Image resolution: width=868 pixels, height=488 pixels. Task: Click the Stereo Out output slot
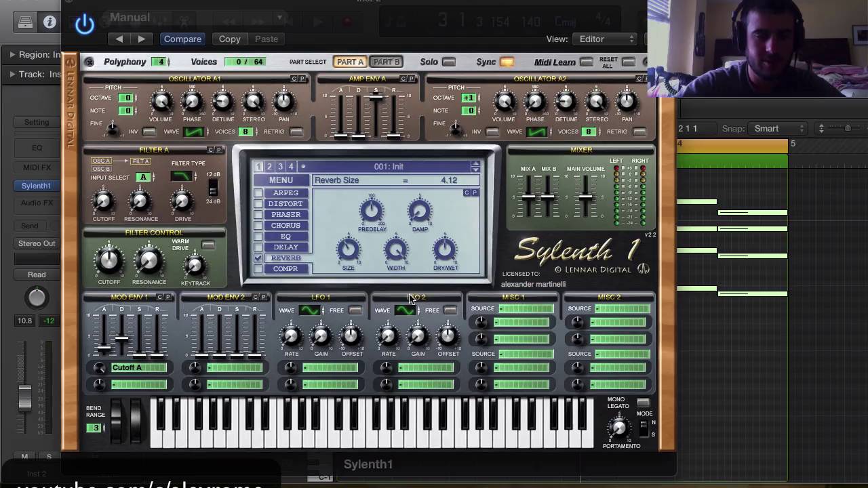pyautogui.click(x=37, y=243)
